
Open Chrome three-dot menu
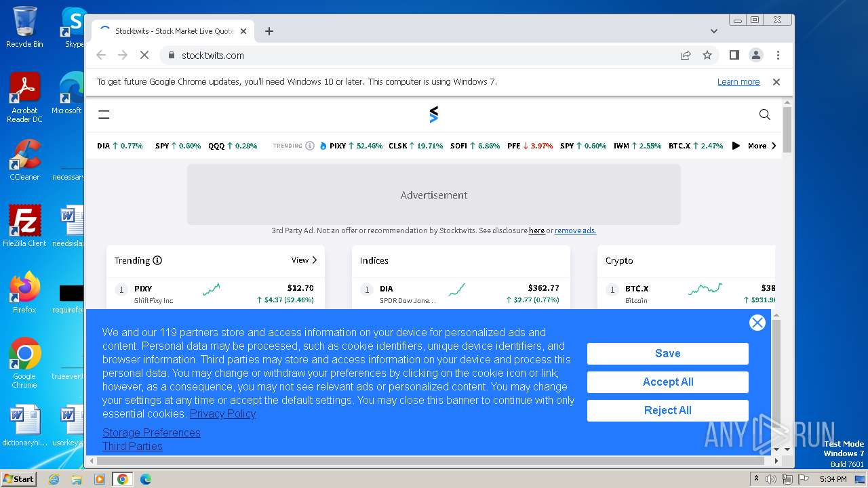pyautogui.click(x=778, y=56)
